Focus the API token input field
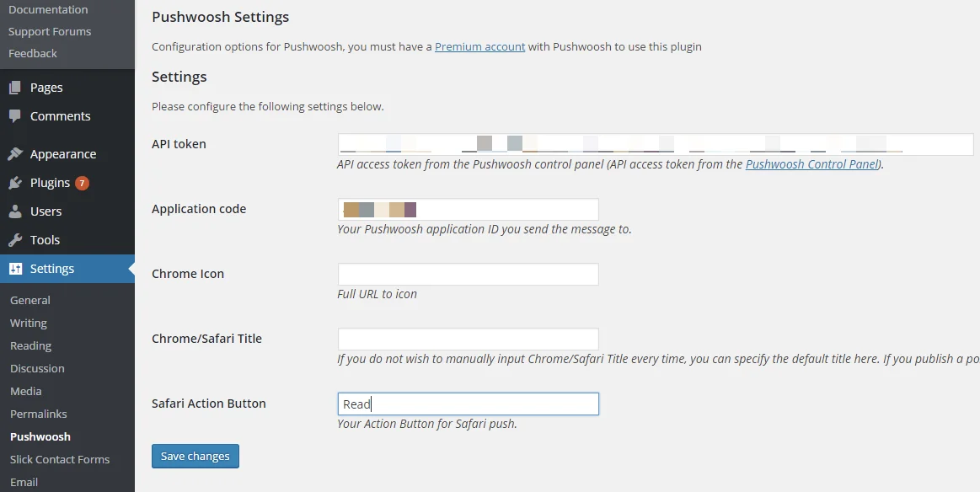The height and width of the screenshot is (492, 980). [x=655, y=144]
